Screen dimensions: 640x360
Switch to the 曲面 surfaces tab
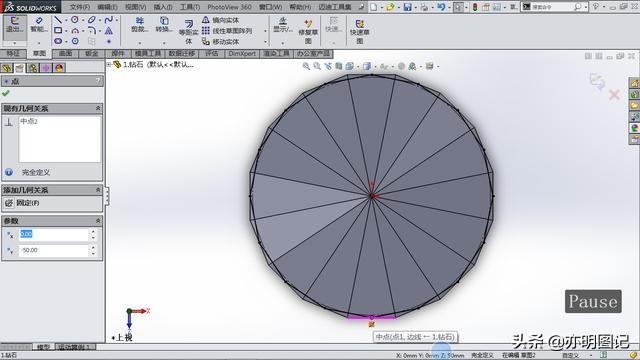pos(65,54)
